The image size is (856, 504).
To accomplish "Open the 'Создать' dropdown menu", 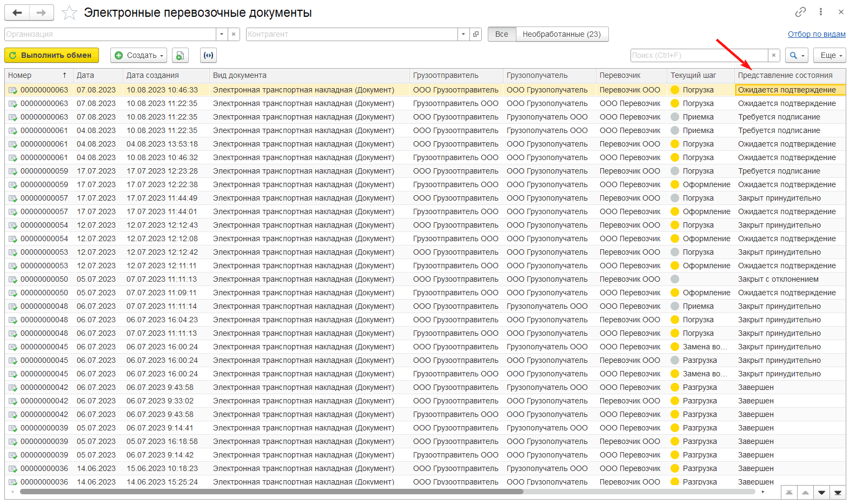I will pyautogui.click(x=139, y=55).
